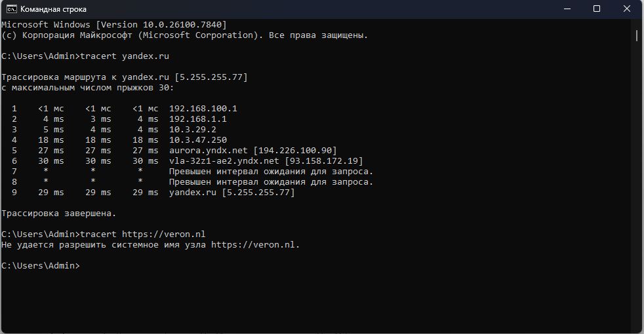This screenshot has height=334, width=644.
Task: Click the vla-32z1-ae2.yndx.net hostname
Action: 224,161
